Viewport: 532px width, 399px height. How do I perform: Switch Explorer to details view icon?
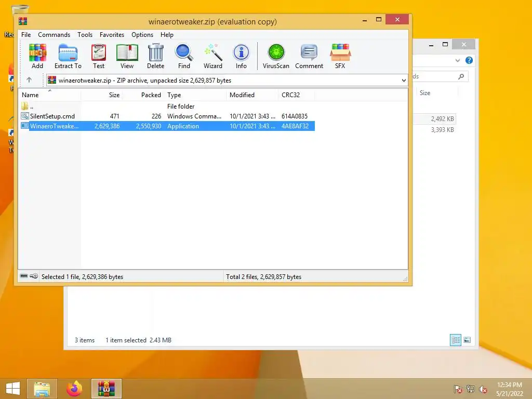click(455, 340)
